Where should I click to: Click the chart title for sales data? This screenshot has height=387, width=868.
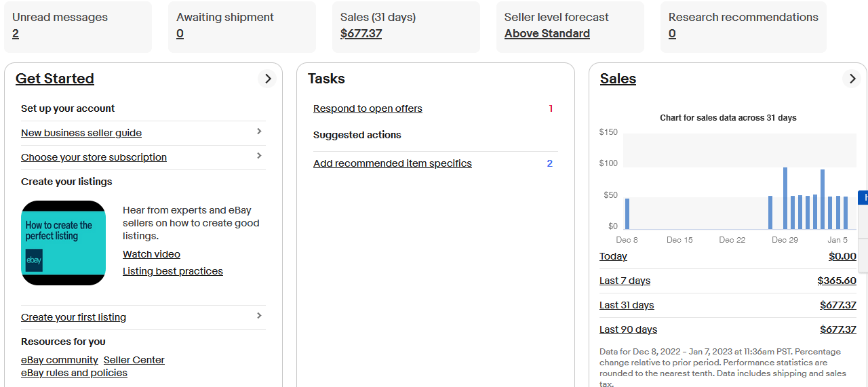tap(728, 118)
